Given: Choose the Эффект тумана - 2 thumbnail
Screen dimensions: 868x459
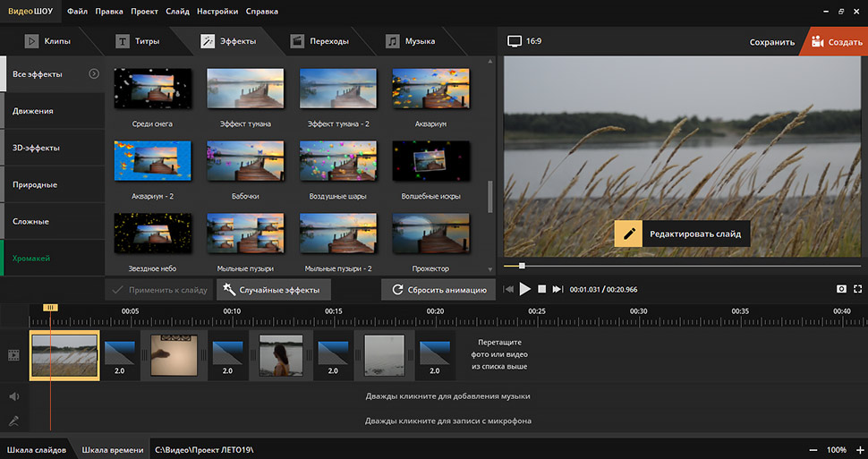Looking at the screenshot, I should [x=338, y=89].
